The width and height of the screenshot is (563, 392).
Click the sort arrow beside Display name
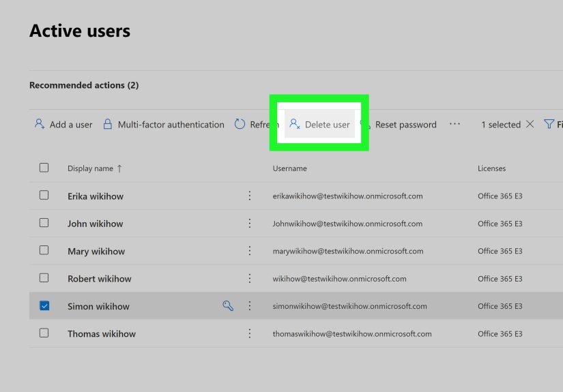coord(119,168)
